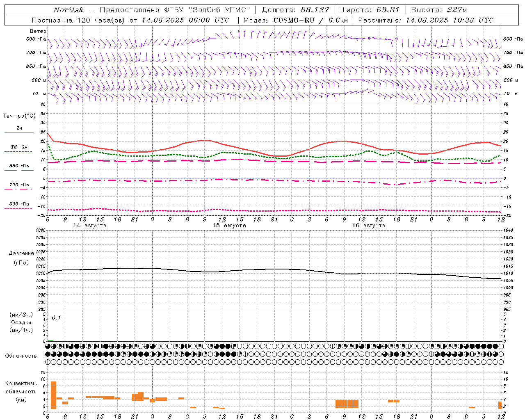The width and height of the screenshot is (525, 420).
Task: Click the Осадки panel label
Action: 21,322
